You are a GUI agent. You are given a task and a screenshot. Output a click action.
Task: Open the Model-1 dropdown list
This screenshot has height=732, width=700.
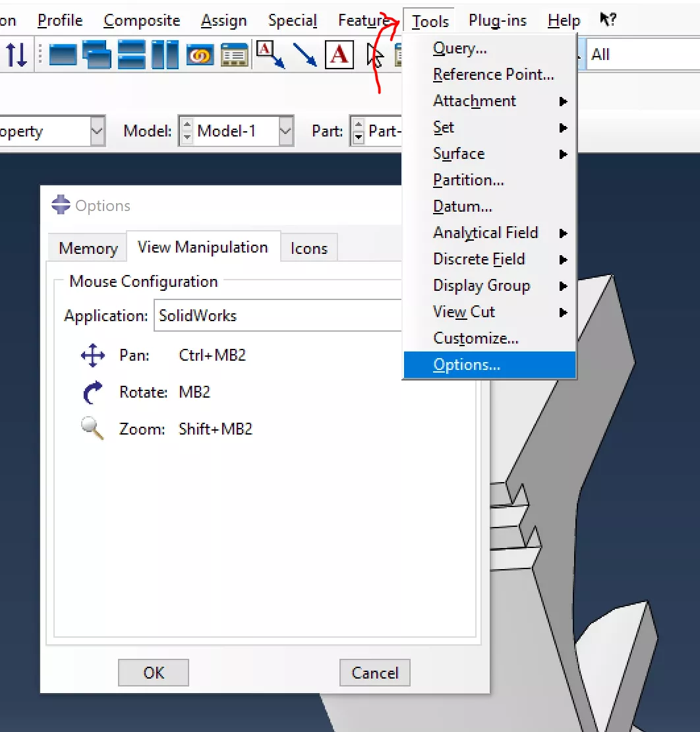(x=285, y=131)
